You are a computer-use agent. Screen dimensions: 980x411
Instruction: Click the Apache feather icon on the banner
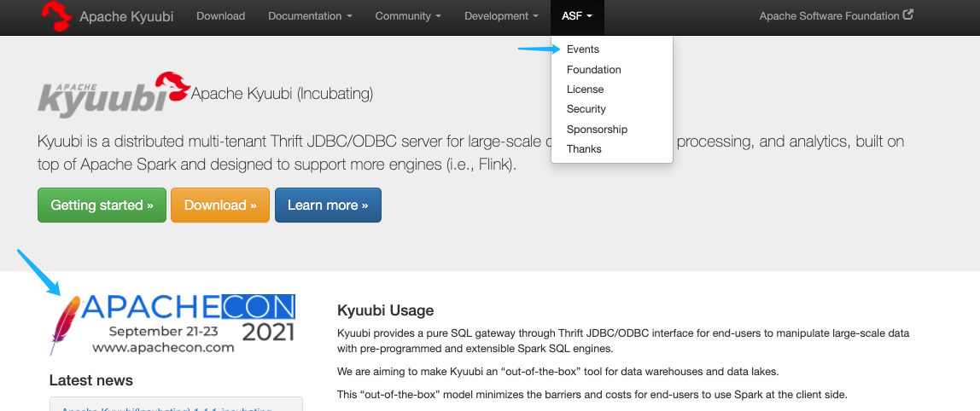(x=65, y=325)
